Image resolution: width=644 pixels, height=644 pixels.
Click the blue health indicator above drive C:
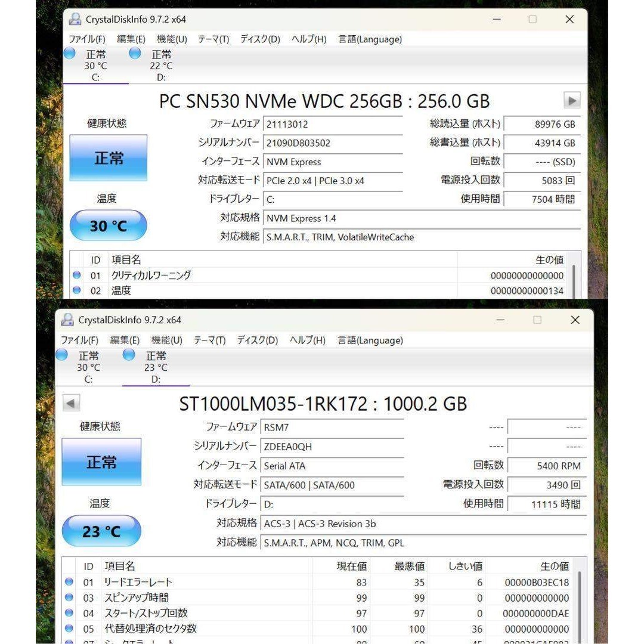(69, 53)
